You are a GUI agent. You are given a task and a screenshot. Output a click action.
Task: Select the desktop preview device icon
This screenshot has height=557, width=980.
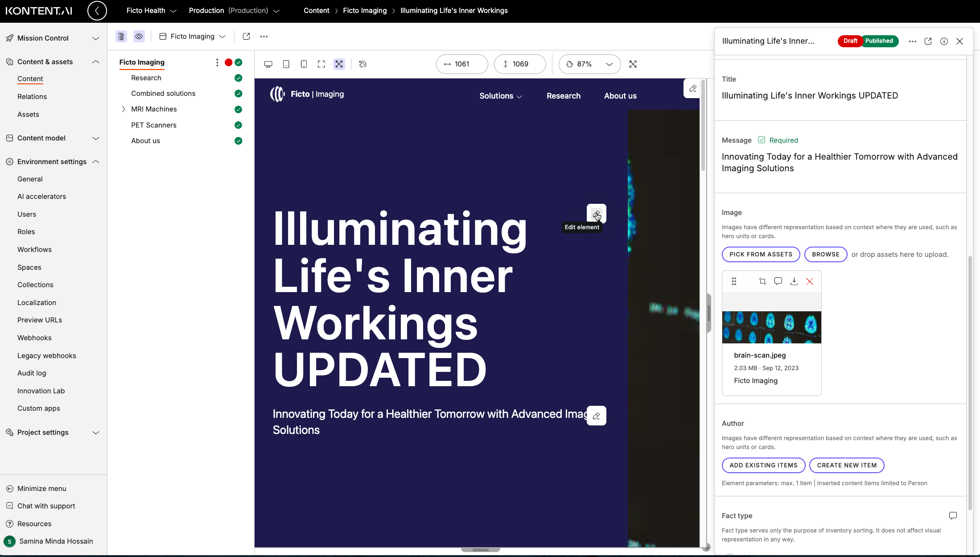pos(268,64)
